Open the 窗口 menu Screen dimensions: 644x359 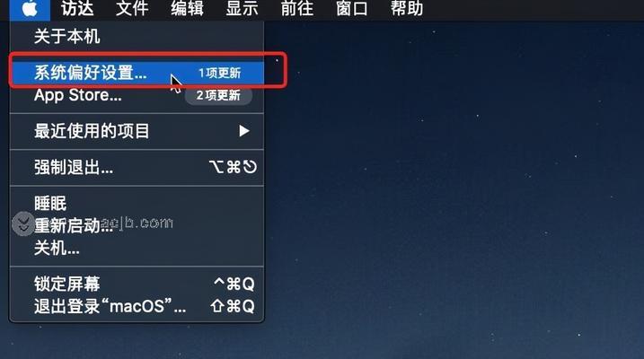(x=351, y=9)
